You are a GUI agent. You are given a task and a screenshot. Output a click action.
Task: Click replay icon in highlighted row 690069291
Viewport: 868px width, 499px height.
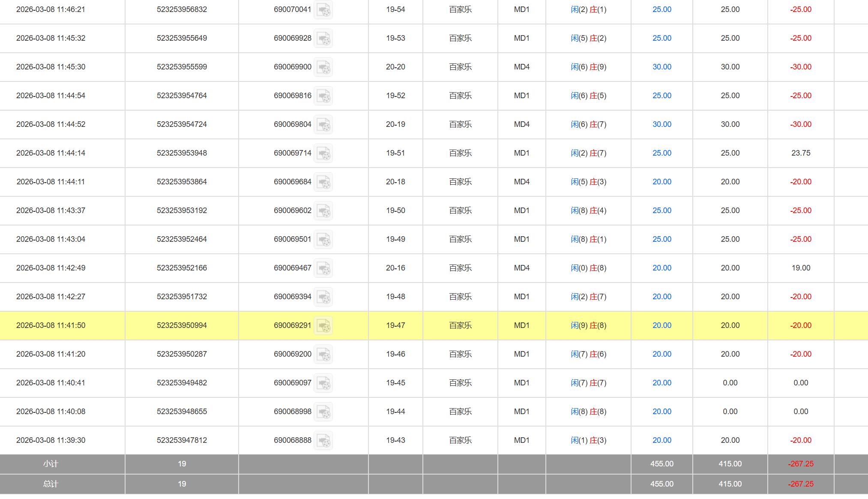(x=323, y=326)
